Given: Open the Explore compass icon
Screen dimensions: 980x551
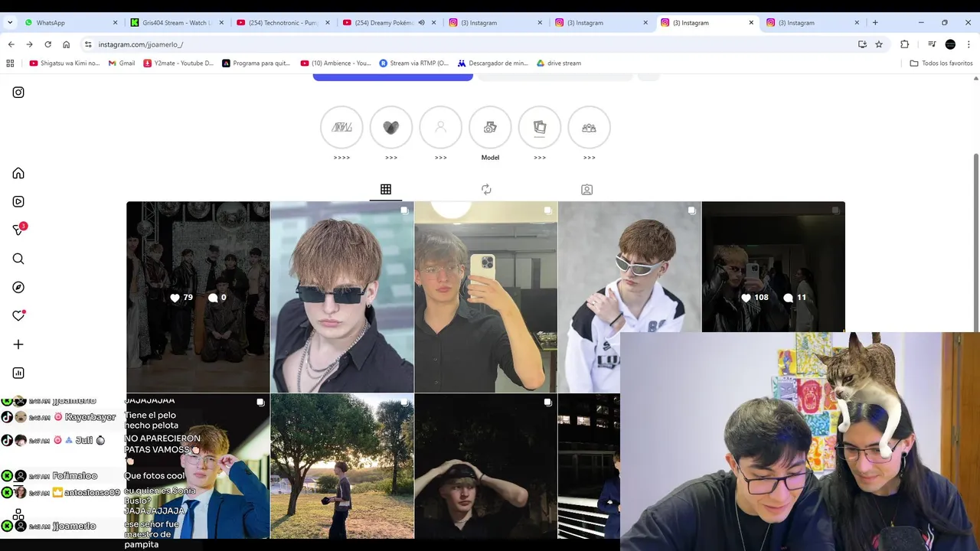Looking at the screenshot, I should (18, 287).
